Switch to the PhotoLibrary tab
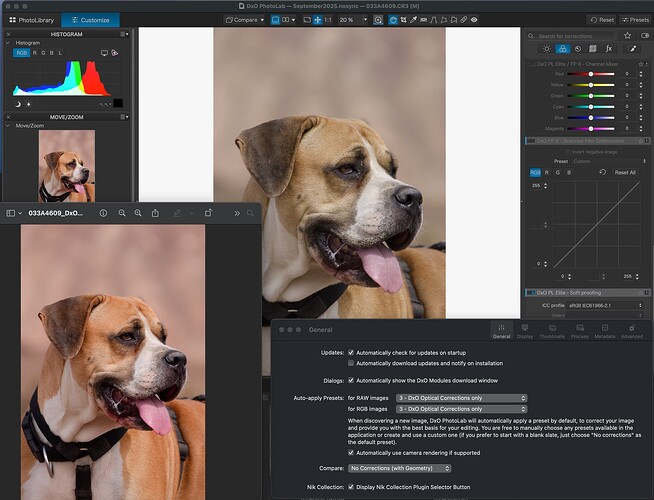This screenshot has width=654, height=500. [x=30, y=20]
